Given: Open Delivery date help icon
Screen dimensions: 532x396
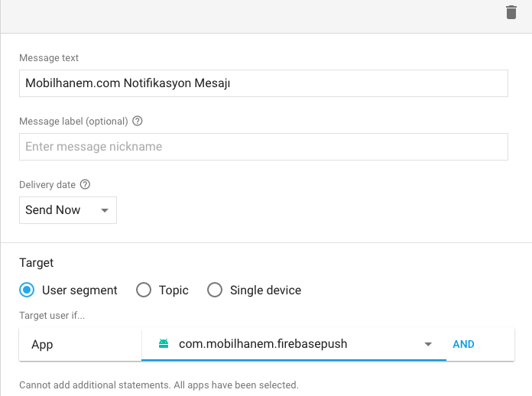Looking at the screenshot, I should 85,184.
